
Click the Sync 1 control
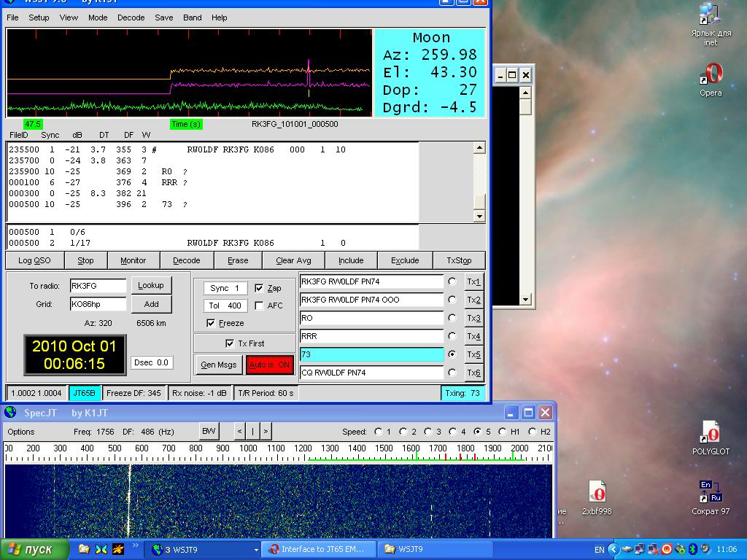click(x=225, y=288)
